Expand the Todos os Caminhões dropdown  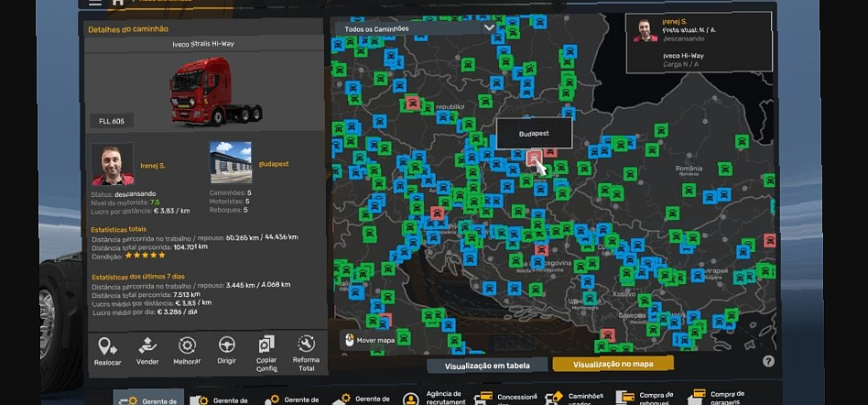tap(415, 28)
